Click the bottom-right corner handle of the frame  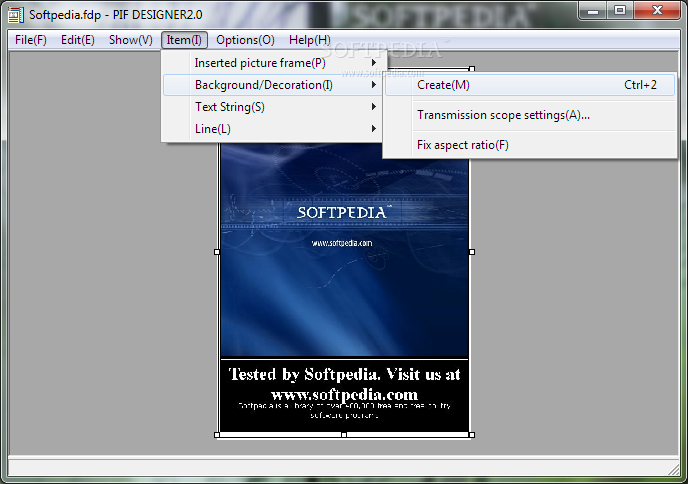click(472, 435)
